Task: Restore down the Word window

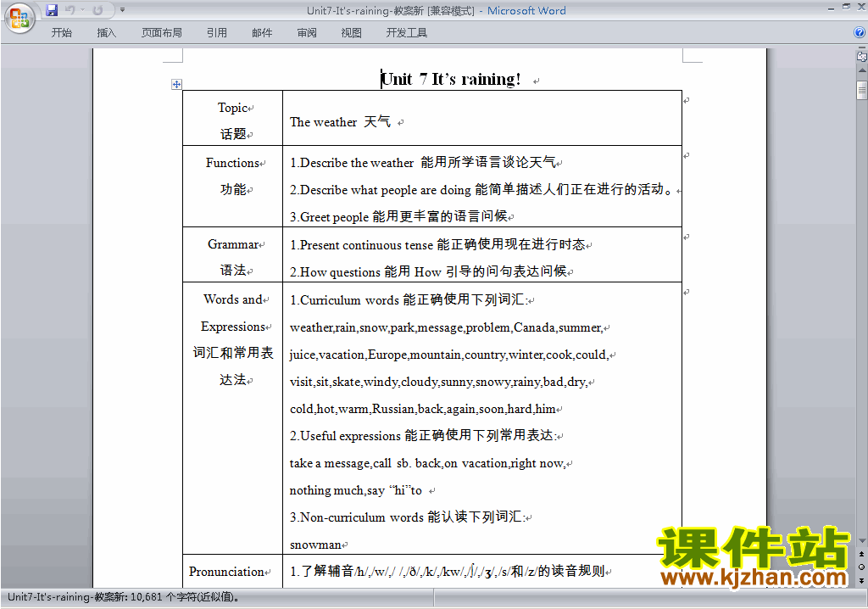Action: pos(846,7)
